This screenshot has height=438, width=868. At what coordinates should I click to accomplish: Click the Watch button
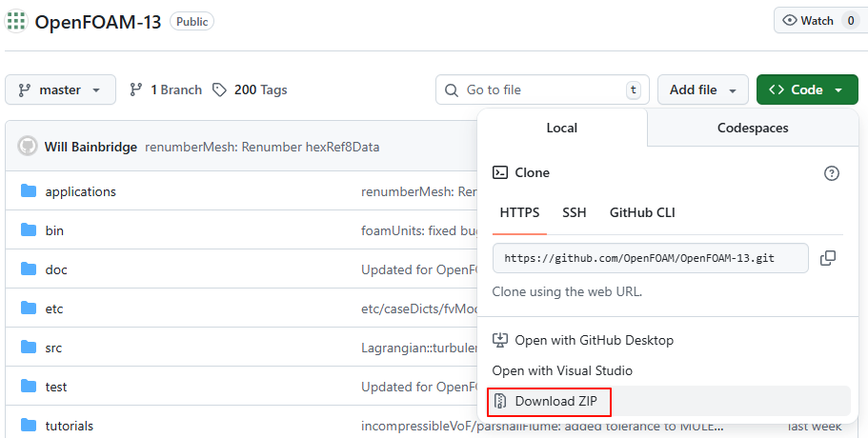(808, 21)
